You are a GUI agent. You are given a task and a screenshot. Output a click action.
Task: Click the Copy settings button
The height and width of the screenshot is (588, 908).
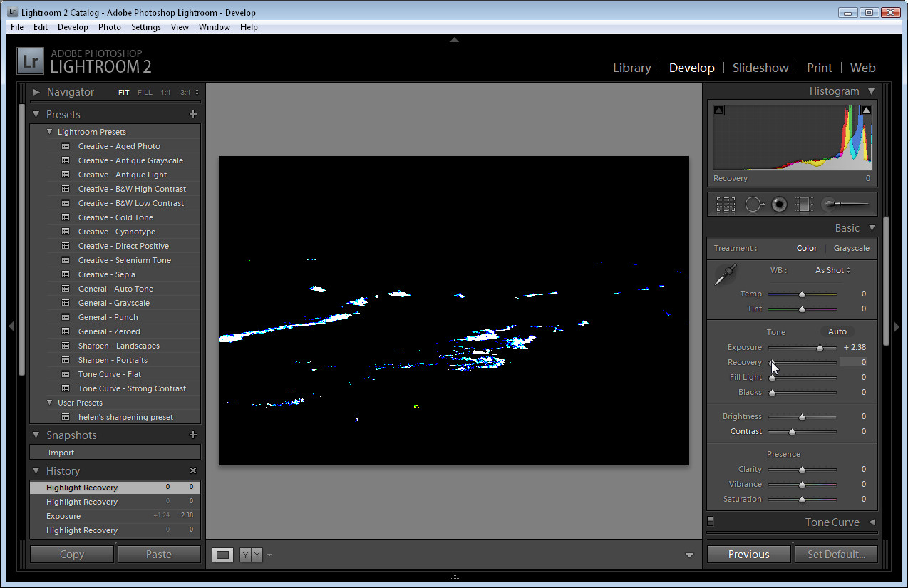[x=72, y=555]
